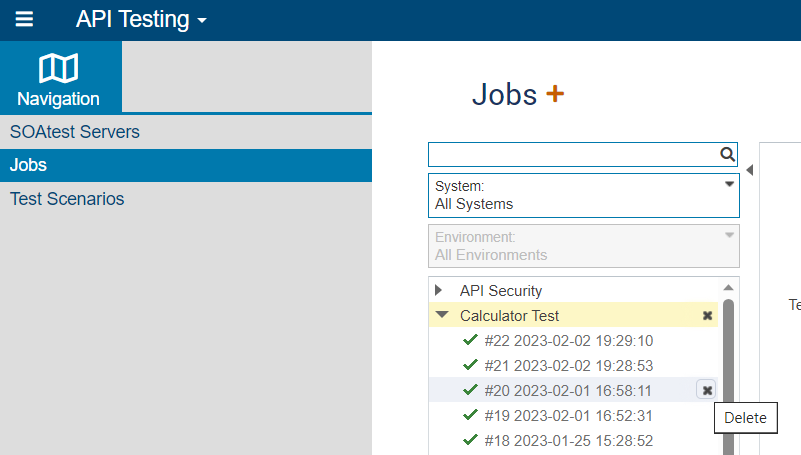
Task: Expand the API Security job
Action: tap(438, 290)
